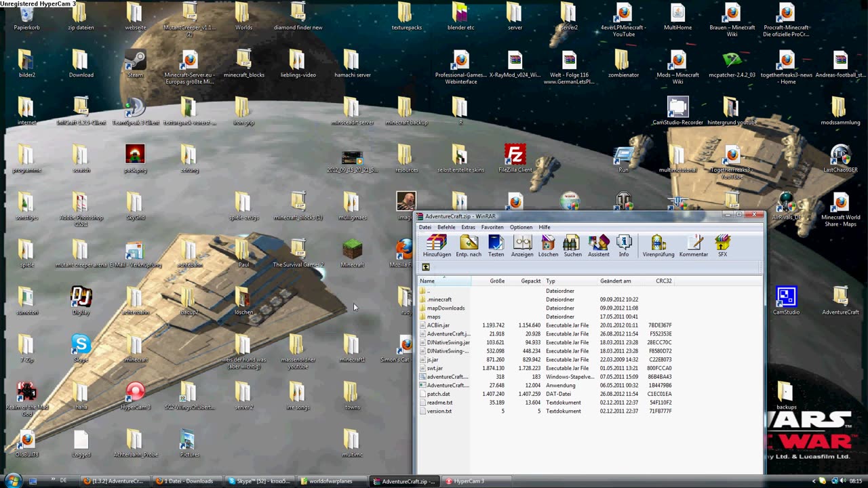The height and width of the screenshot is (488, 868).
Task: Sort list by Größe column
Action: coord(490,281)
